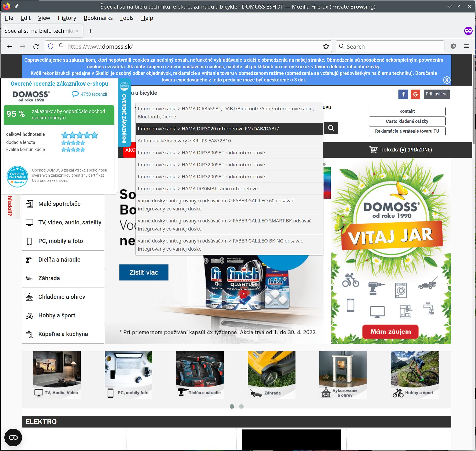Reload the page with refresh icon
This screenshot has width=476, height=451.
click(36, 46)
